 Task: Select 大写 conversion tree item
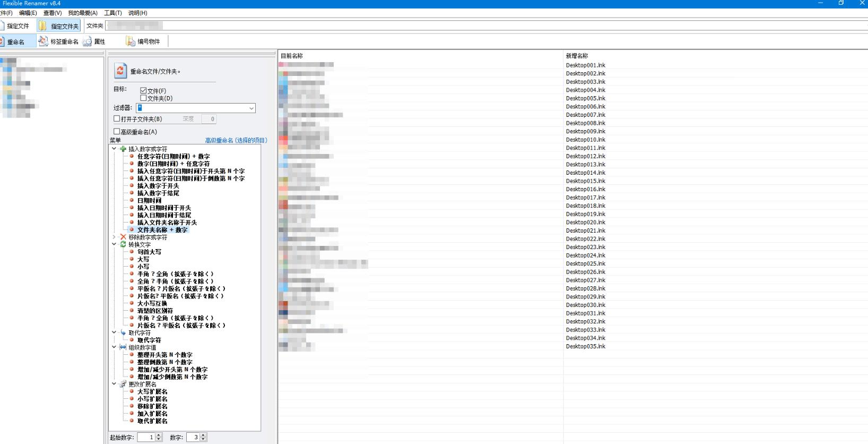tap(143, 260)
